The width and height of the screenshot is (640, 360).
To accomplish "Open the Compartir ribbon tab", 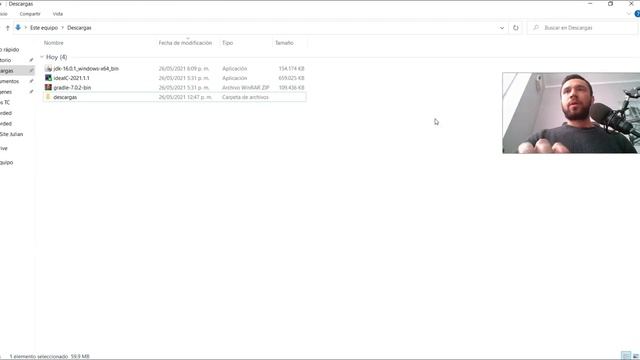I will coord(30,14).
